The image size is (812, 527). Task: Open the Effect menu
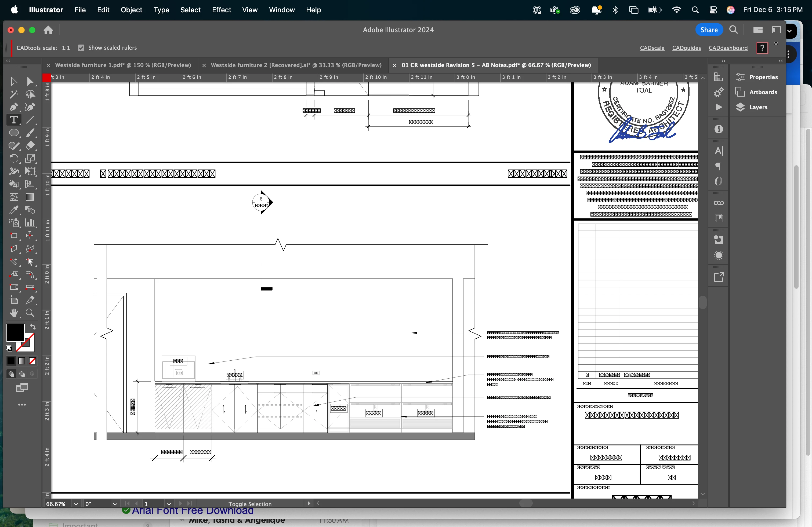click(x=221, y=10)
